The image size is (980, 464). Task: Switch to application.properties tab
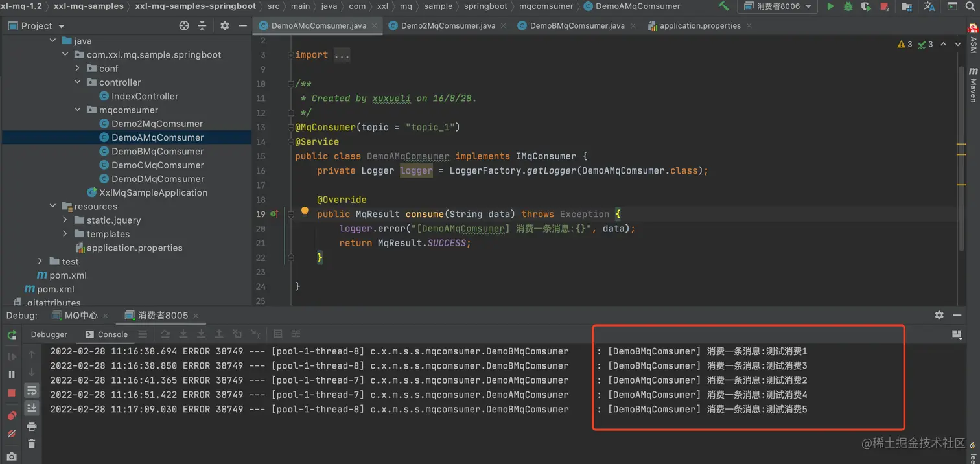click(699, 26)
